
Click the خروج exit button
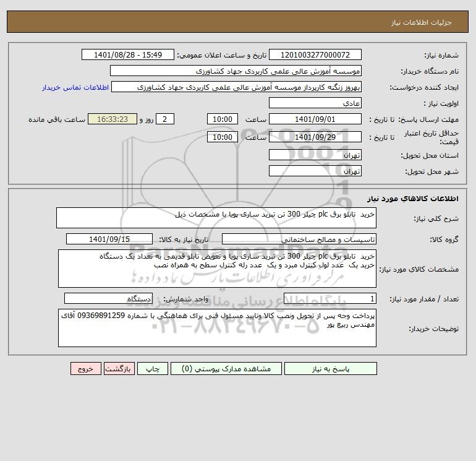[85, 369]
